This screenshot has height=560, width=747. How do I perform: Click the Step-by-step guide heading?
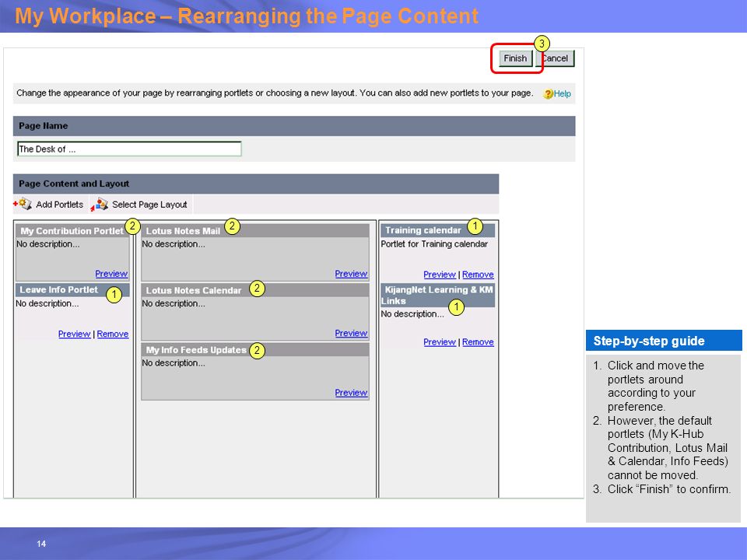click(649, 341)
